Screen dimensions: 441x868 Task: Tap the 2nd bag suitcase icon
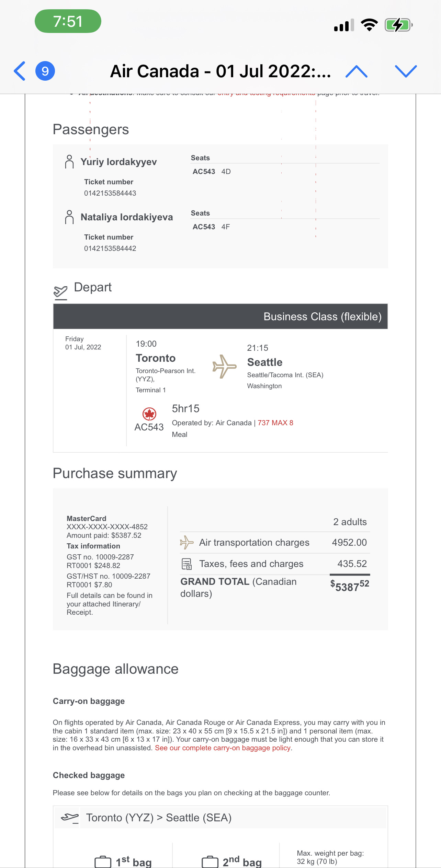coord(210,861)
